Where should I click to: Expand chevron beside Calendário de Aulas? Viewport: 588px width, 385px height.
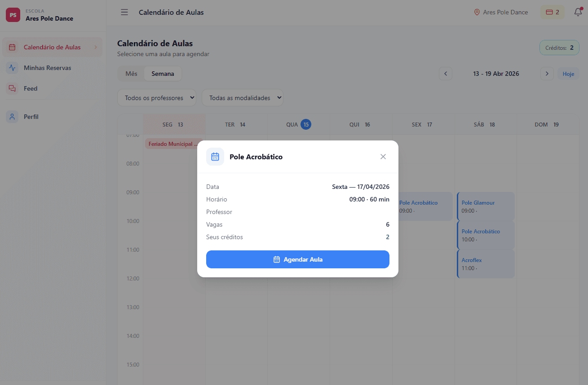pos(95,47)
